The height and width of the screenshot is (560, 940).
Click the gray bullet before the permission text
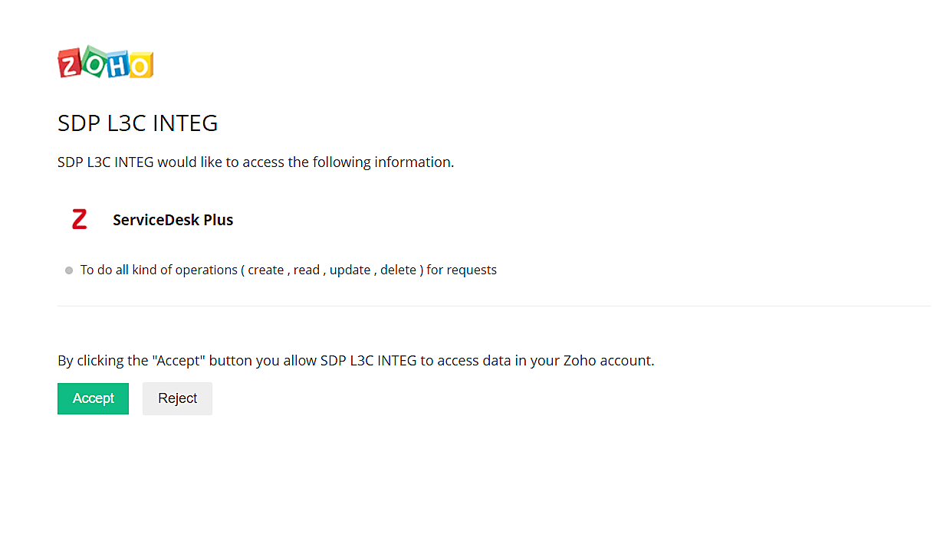click(x=69, y=270)
